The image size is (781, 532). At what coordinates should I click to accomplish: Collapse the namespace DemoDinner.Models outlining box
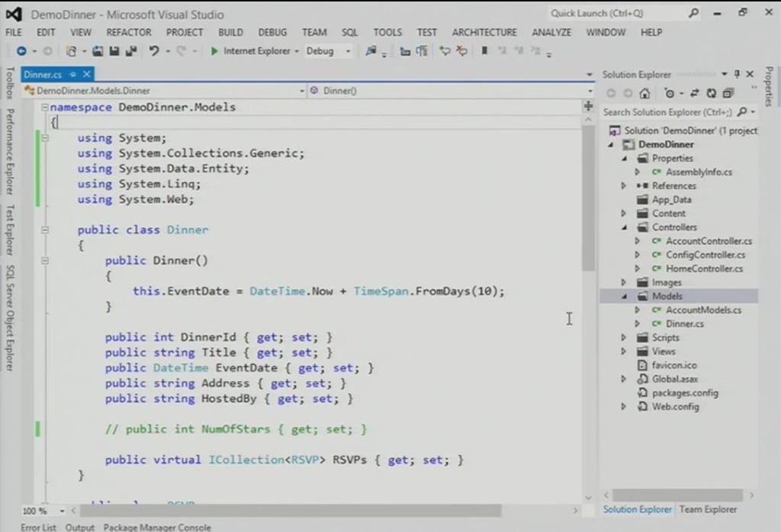point(45,107)
